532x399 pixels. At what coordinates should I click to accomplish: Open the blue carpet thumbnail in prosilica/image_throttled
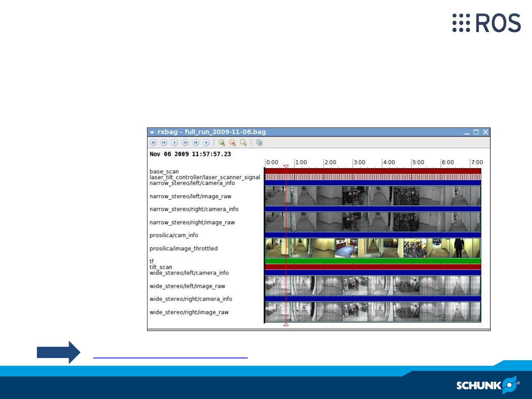[346, 248]
